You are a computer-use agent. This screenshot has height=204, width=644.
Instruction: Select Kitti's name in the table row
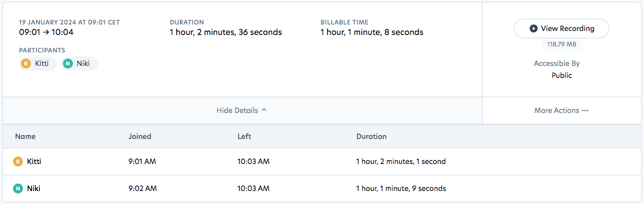click(34, 161)
